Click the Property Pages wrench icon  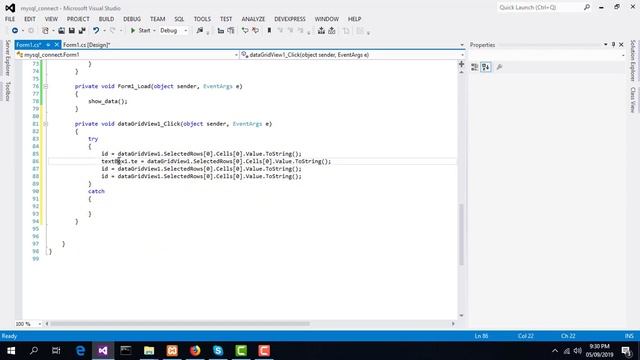[x=499, y=67]
